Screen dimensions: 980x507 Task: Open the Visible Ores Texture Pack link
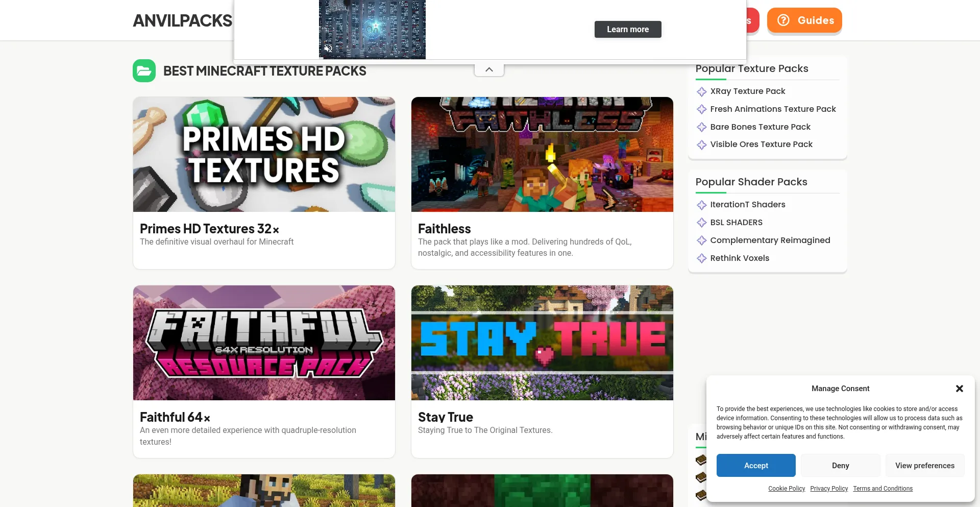tap(761, 144)
